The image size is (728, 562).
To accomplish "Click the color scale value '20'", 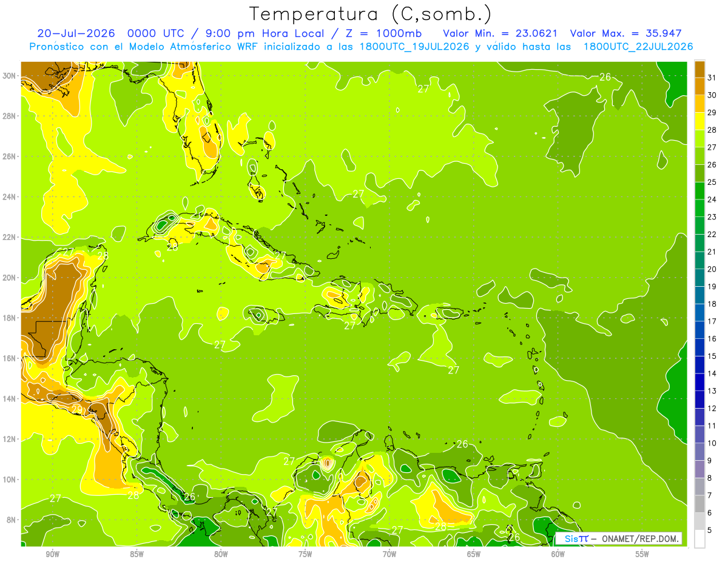I will pos(712,269).
